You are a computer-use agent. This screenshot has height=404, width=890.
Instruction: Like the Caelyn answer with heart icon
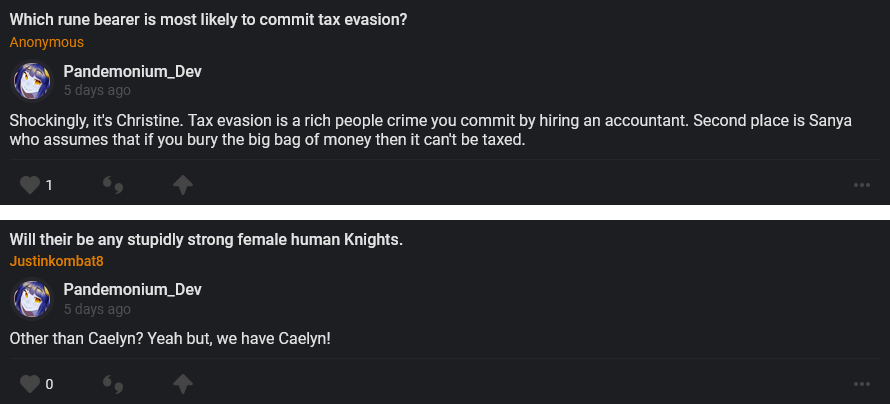pos(30,384)
